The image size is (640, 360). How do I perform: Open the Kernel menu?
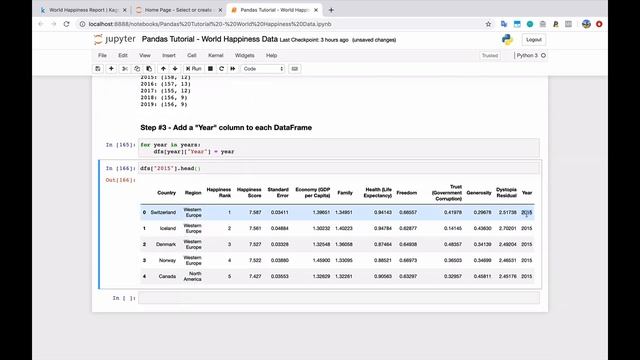pos(216,56)
